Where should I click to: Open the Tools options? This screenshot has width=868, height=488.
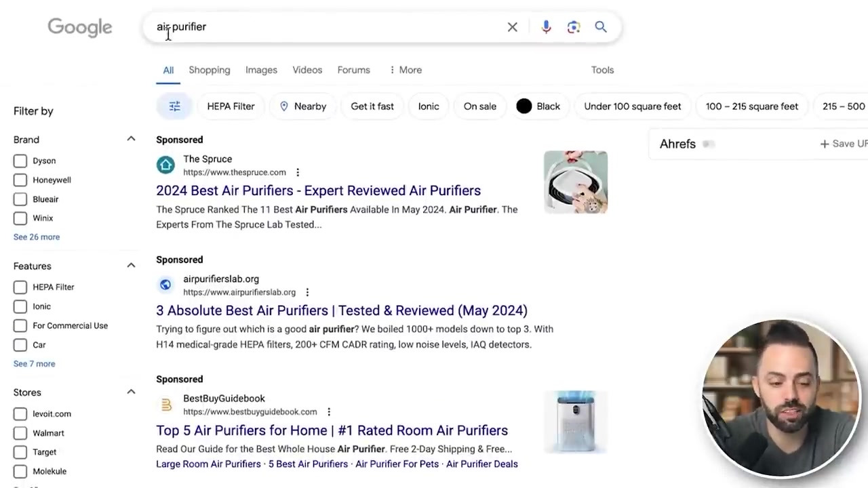coord(602,70)
